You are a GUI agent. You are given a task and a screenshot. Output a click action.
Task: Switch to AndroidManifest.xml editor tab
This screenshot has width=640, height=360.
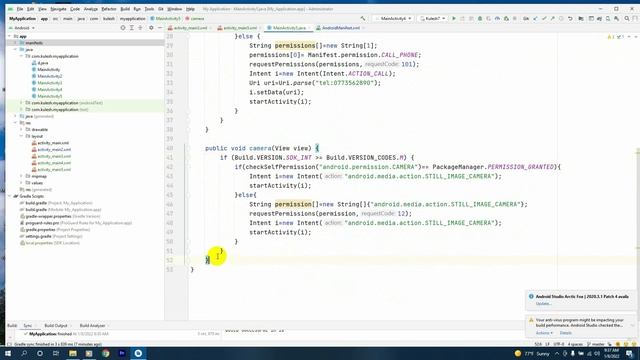(x=340, y=28)
